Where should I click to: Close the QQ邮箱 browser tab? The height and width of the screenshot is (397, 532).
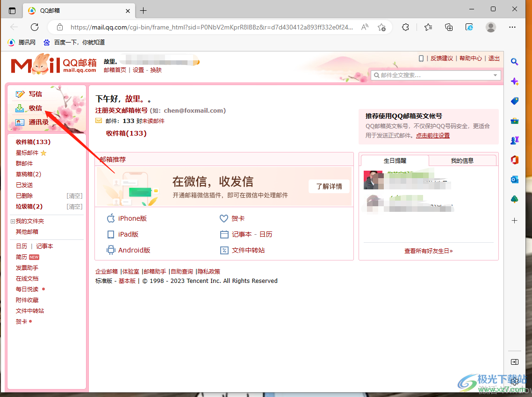128,11
